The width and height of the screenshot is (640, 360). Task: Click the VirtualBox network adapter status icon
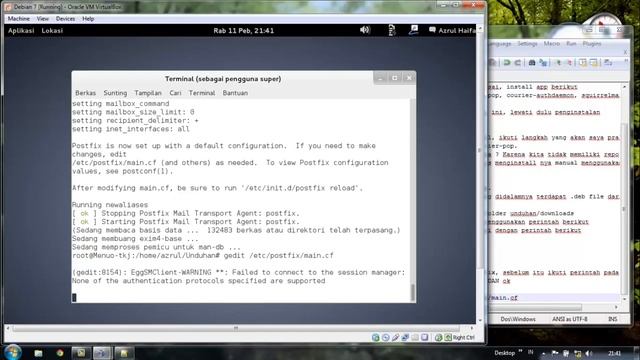click(x=405, y=338)
